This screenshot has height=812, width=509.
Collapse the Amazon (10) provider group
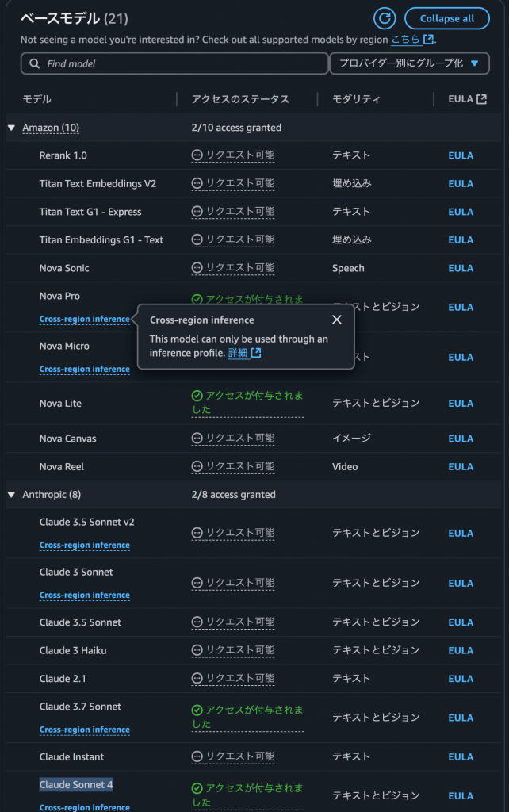(11, 128)
